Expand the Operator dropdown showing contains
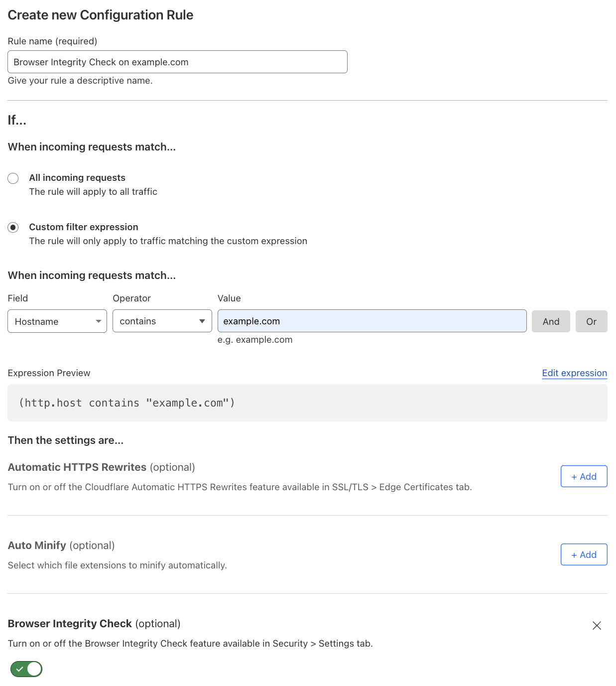 point(162,321)
